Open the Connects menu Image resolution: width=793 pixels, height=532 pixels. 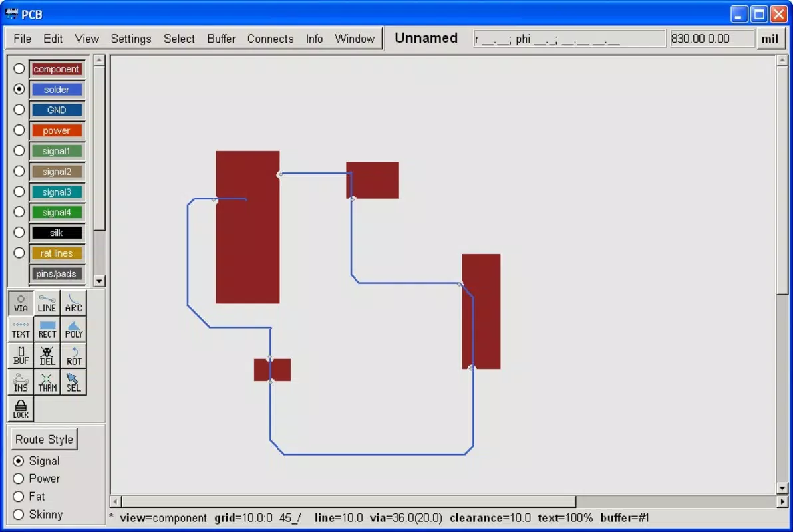270,39
